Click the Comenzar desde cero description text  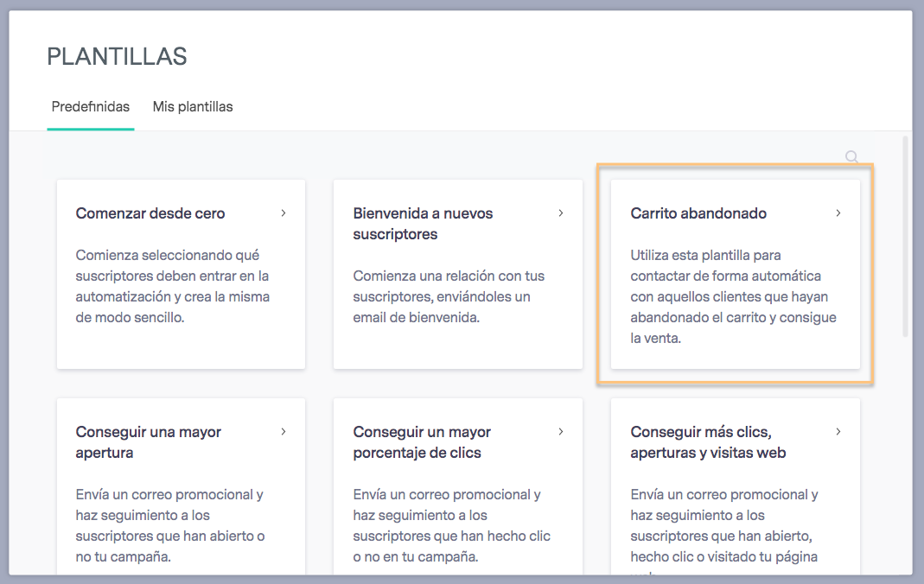(x=173, y=286)
